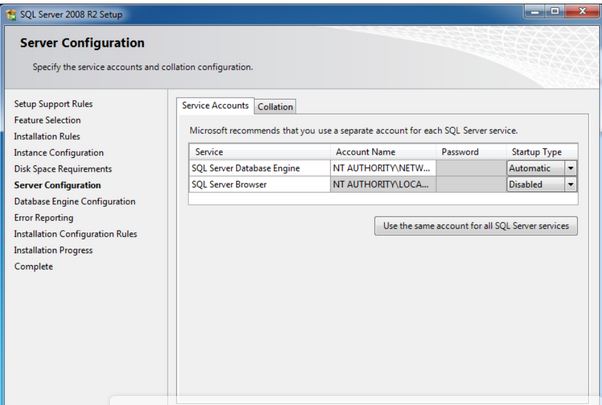Open Startup Type dropdown for Database Engine

click(x=571, y=168)
